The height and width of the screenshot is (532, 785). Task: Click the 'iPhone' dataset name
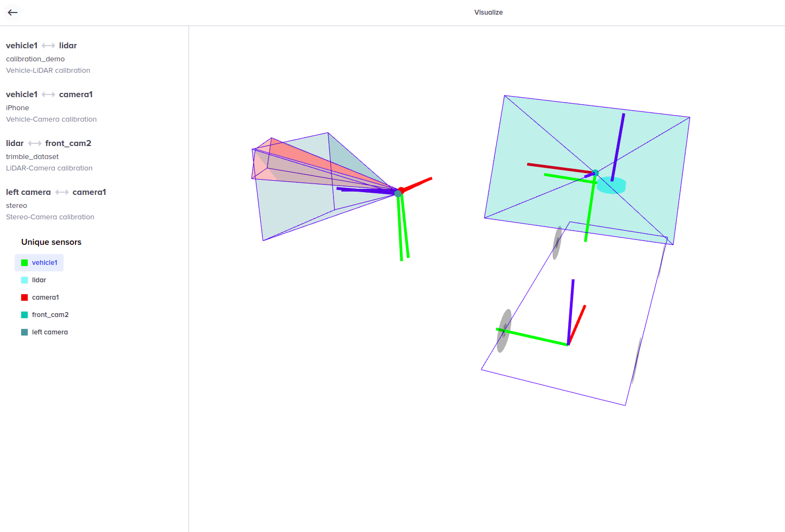tap(17, 107)
